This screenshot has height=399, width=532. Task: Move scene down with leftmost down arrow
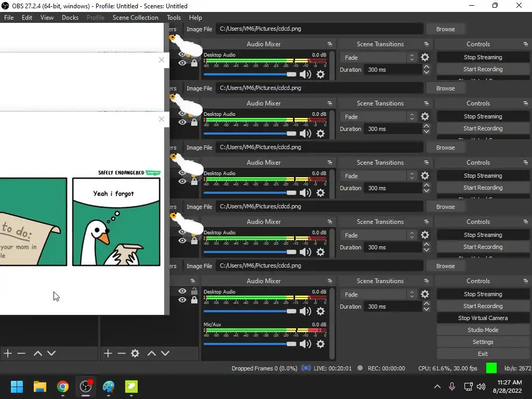click(x=51, y=353)
